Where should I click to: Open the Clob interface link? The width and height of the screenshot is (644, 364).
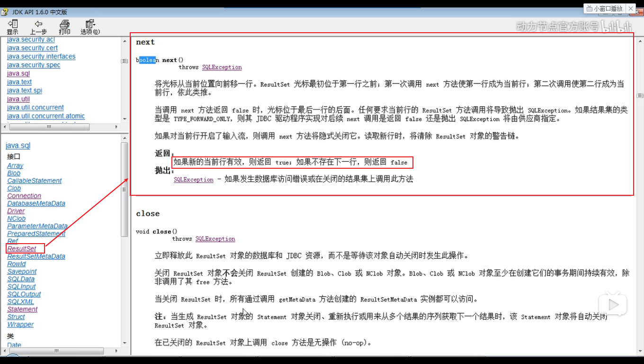14,188
